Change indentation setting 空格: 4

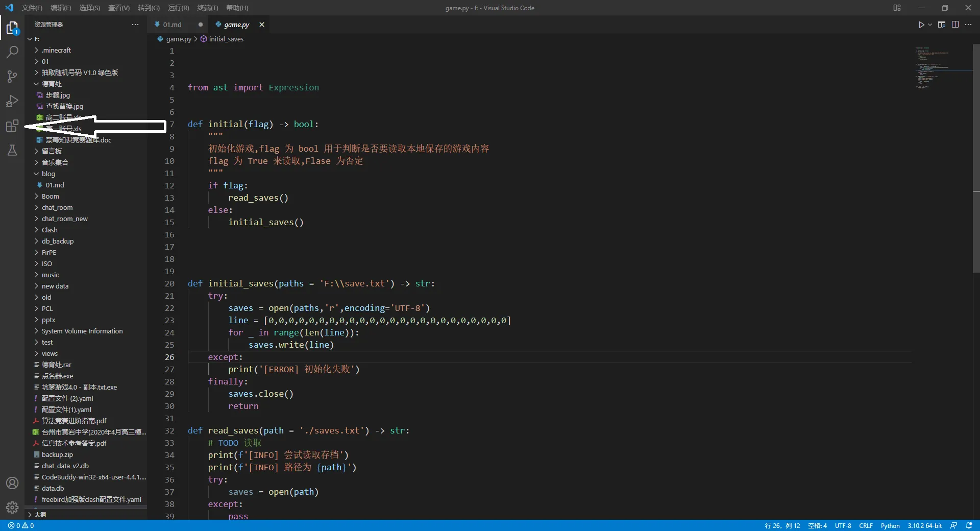(817, 525)
